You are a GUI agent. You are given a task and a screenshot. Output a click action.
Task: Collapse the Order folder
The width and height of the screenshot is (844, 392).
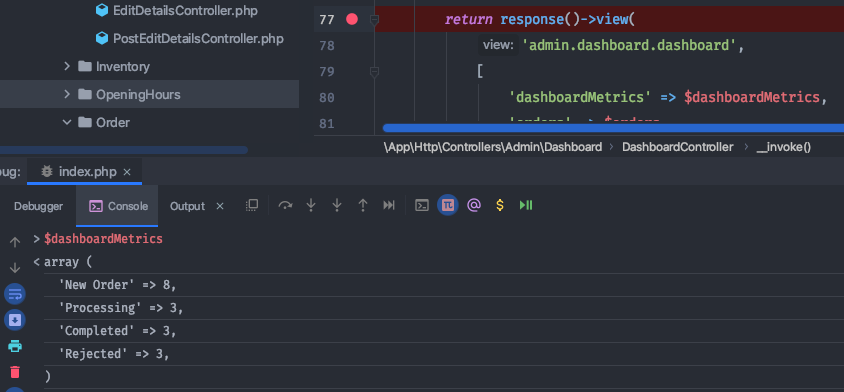(67, 122)
